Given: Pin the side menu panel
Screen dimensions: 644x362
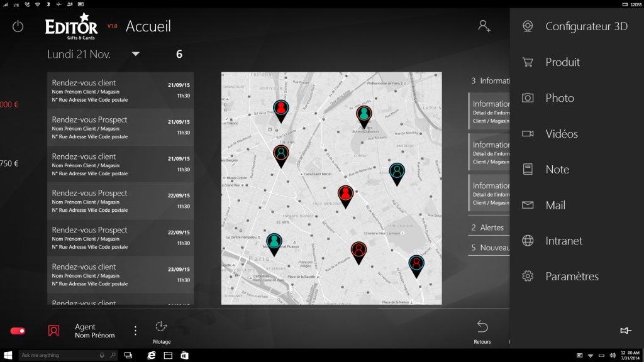Looking at the screenshot, I should click(625, 331).
